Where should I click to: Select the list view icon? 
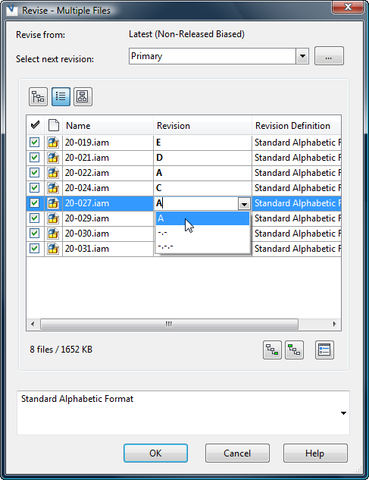(x=61, y=97)
